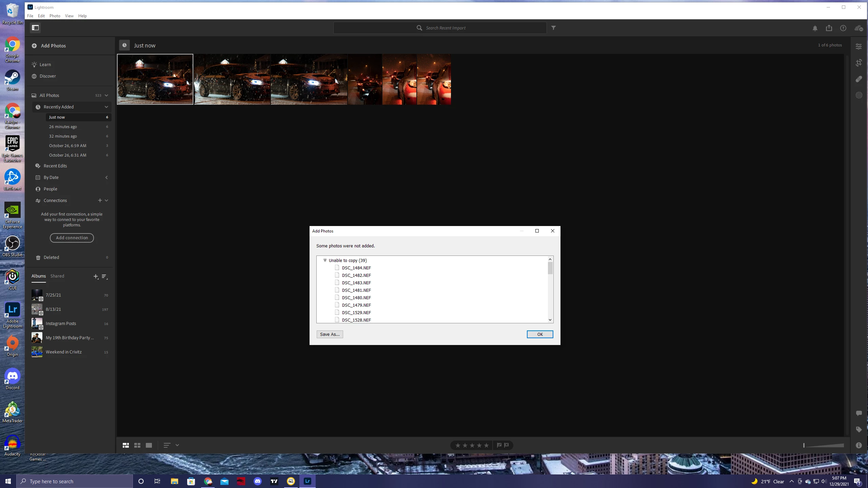Open the Edit panel sliders icon

pyautogui.click(x=859, y=46)
